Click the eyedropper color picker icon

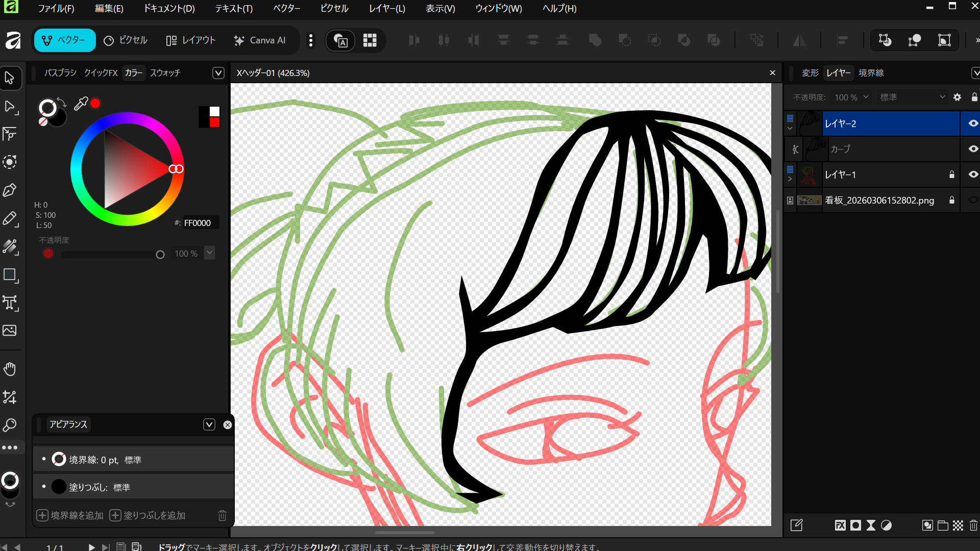pyautogui.click(x=81, y=104)
